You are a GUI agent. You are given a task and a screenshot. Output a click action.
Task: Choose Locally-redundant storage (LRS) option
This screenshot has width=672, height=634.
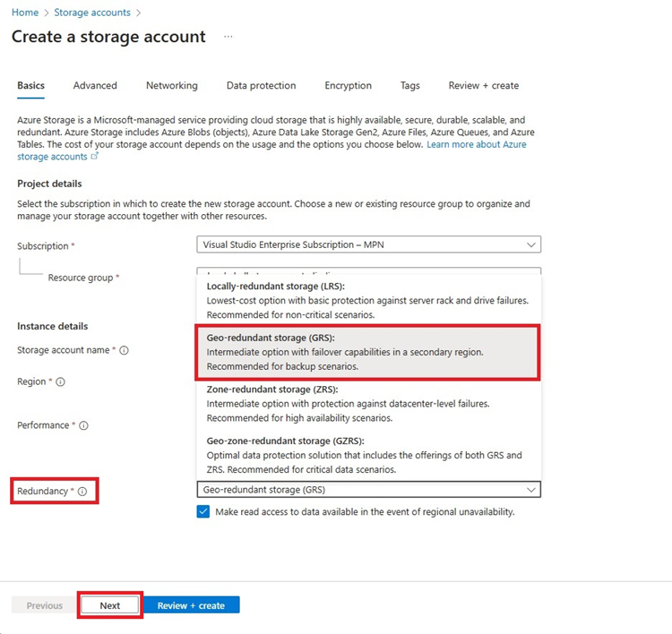click(x=368, y=300)
